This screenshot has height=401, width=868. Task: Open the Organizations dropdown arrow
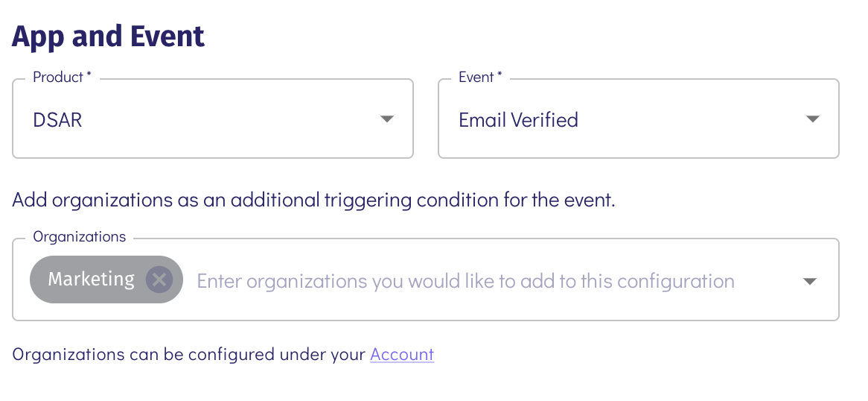[x=810, y=281]
